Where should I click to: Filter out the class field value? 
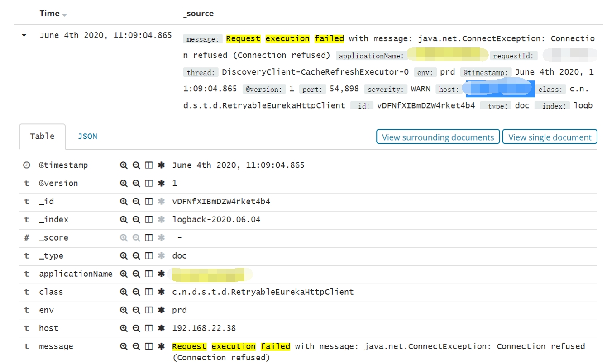(136, 292)
